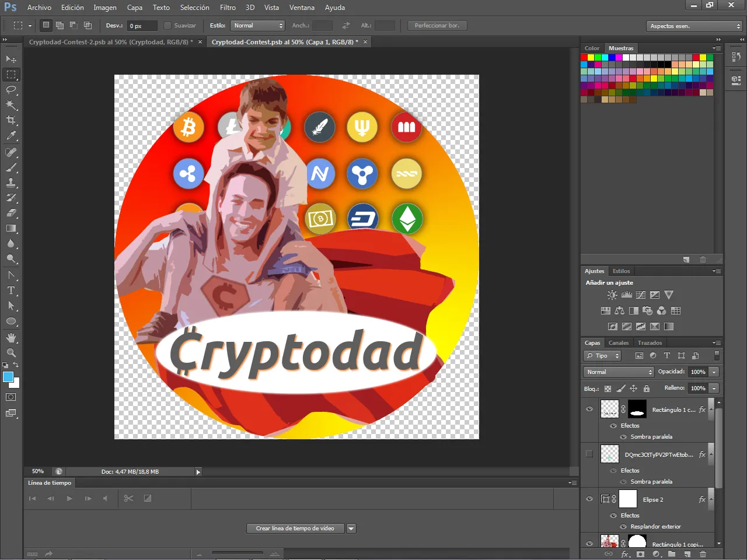This screenshot has height=560, width=747.
Task: Open the layer blend mode Normal dropdown
Action: coord(619,372)
